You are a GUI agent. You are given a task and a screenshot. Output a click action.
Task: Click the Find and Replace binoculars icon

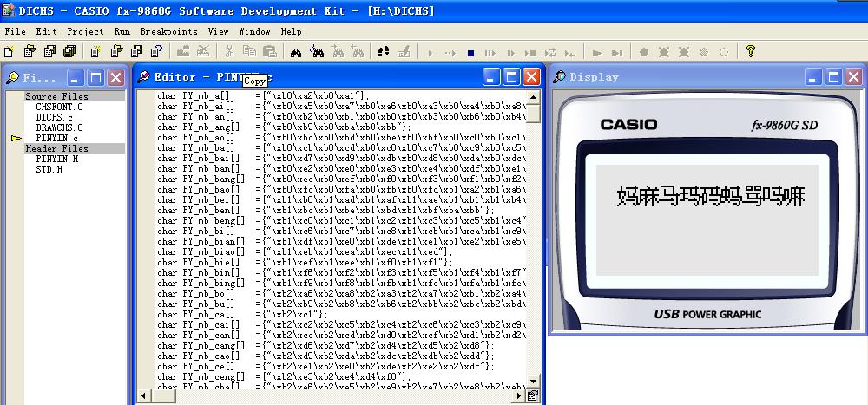[317, 52]
